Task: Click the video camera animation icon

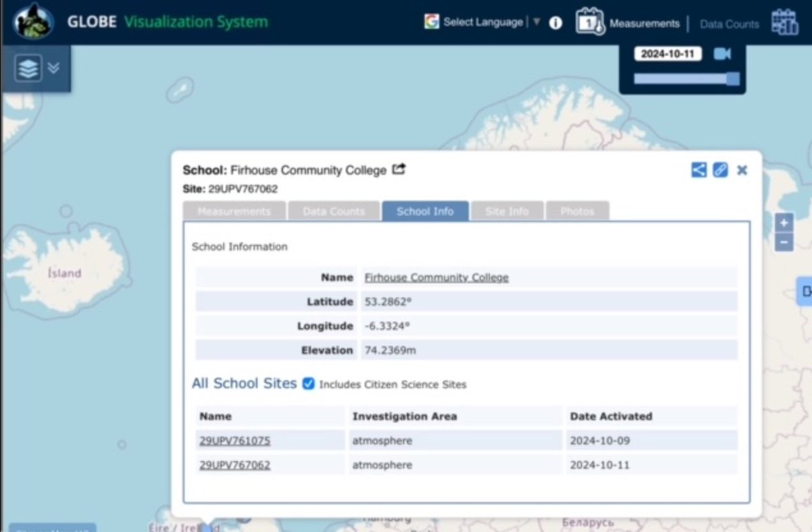Action: point(722,53)
